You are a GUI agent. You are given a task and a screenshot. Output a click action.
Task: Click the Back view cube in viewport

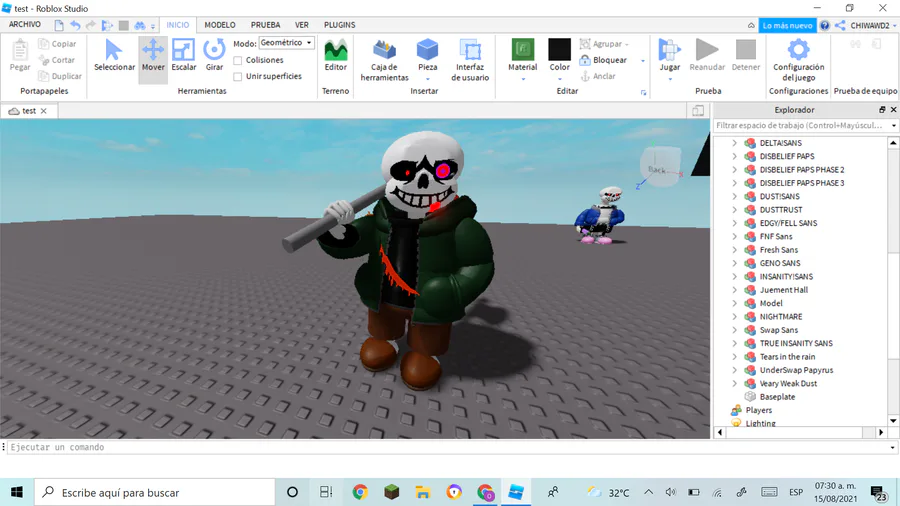click(660, 167)
